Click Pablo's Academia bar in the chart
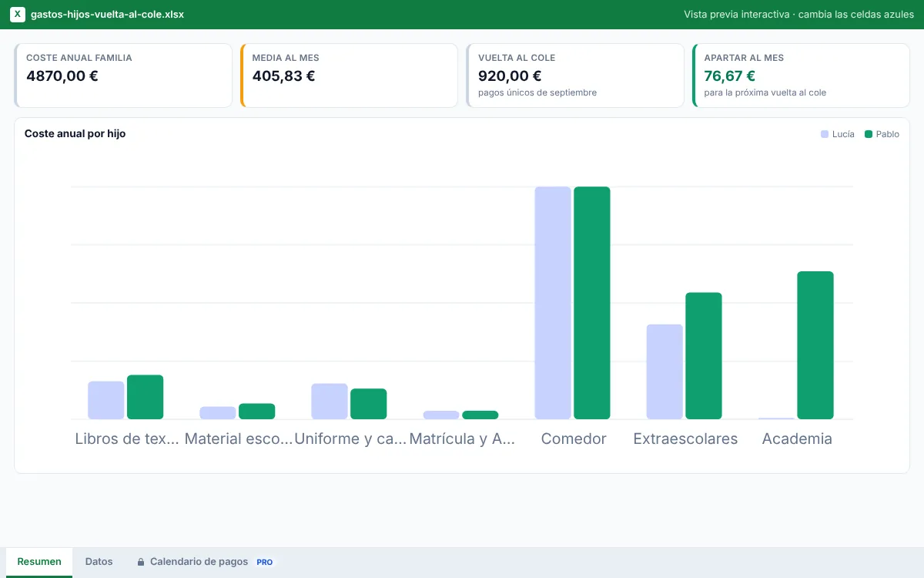Image resolution: width=924 pixels, height=578 pixels. [815, 345]
